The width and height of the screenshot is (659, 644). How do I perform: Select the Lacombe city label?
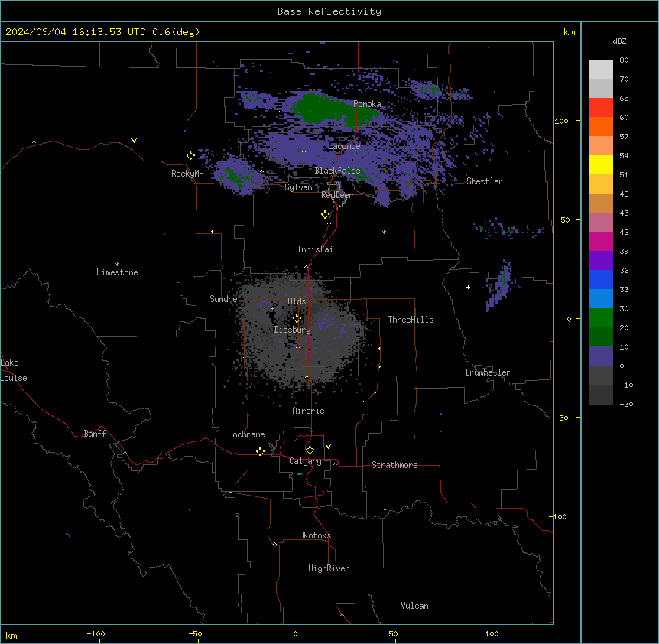click(x=344, y=146)
